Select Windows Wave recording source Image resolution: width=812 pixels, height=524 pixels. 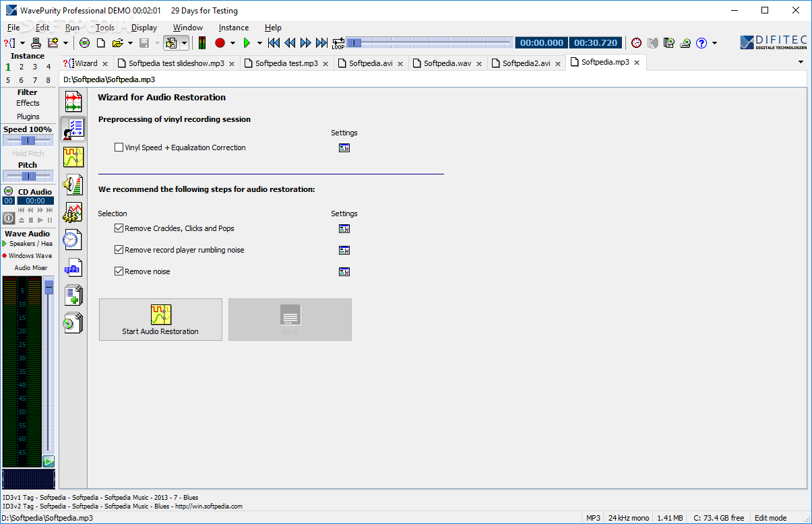30,256
